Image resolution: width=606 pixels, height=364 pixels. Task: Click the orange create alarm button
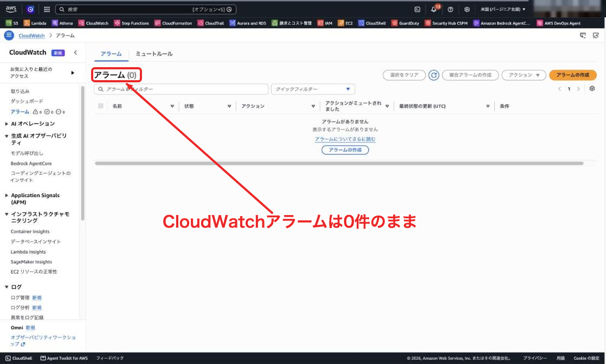pos(573,75)
